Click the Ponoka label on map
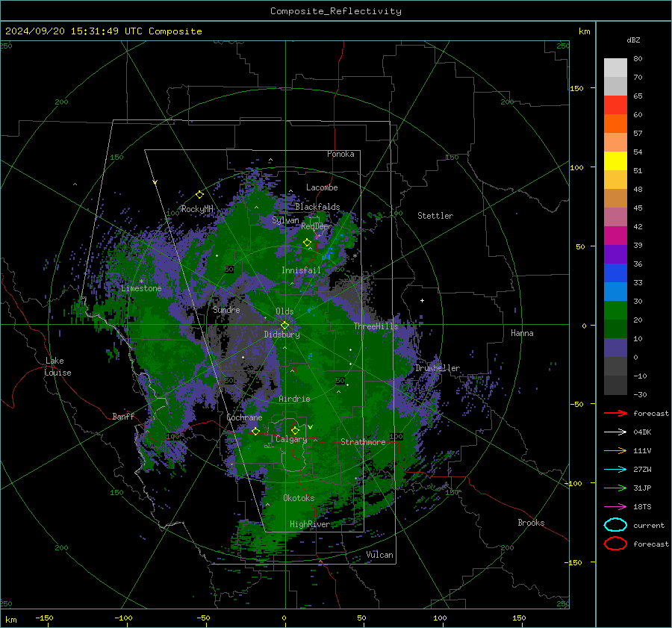Screen dimensions: 672x628 click(x=340, y=154)
